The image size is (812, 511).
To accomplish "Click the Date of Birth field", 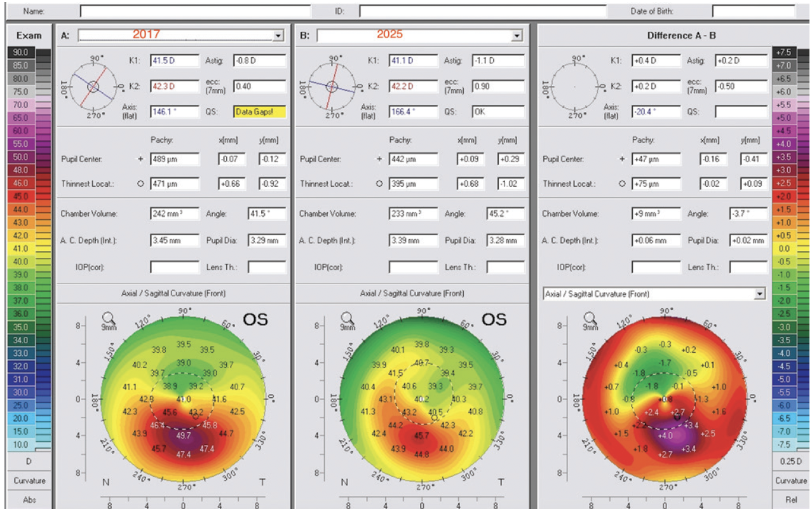I will pos(753,11).
